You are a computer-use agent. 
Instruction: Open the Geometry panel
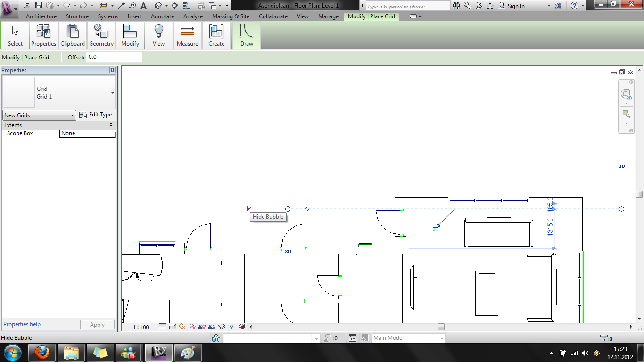point(101,35)
